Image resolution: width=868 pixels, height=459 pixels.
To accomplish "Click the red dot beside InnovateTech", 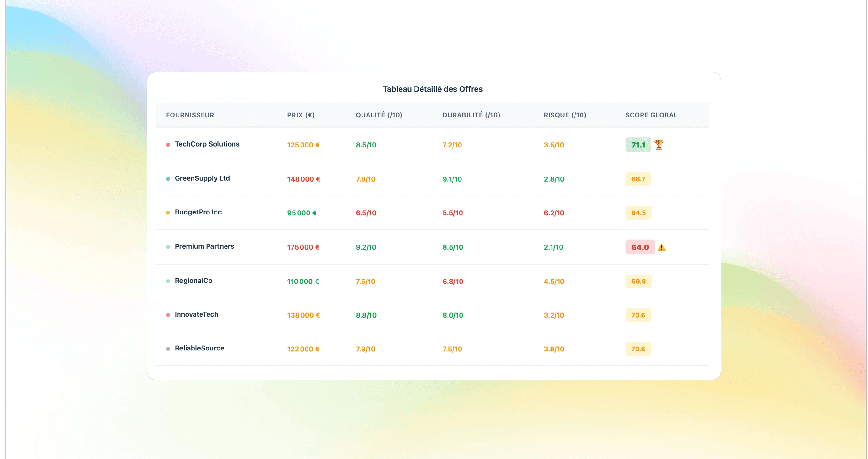I will (168, 315).
